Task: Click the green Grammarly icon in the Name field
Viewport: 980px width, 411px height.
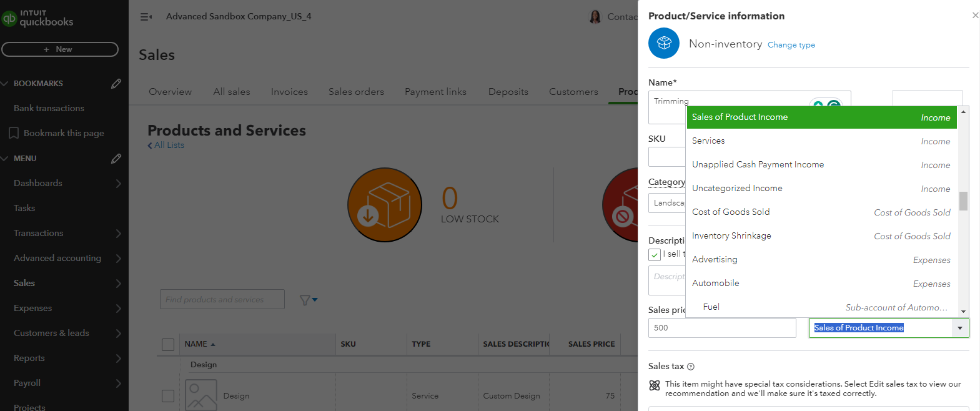Action: 834,104
